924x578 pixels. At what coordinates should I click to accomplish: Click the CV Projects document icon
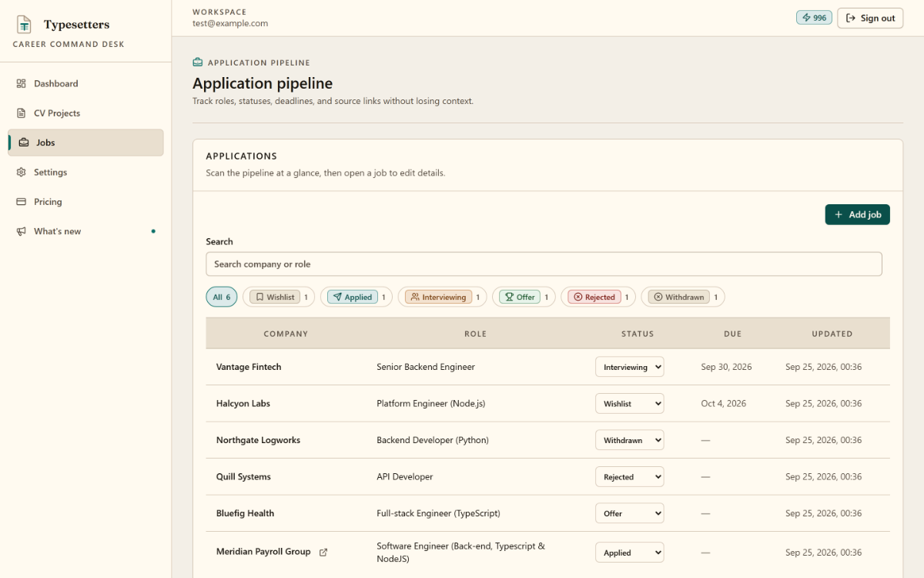tap(21, 113)
